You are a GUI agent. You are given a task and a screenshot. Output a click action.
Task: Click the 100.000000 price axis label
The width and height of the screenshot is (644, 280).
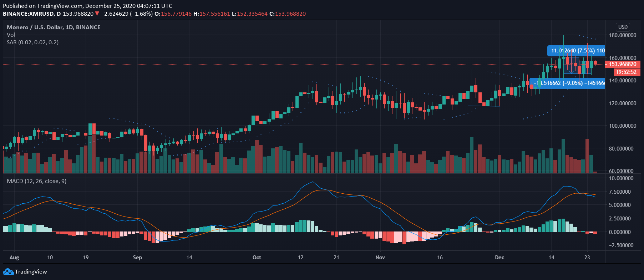click(x=623, y=126)
